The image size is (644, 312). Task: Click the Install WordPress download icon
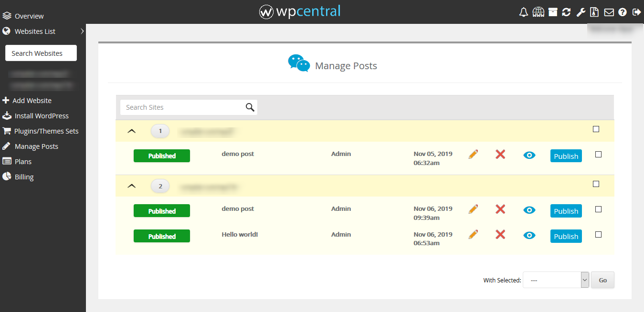[7, 115]
